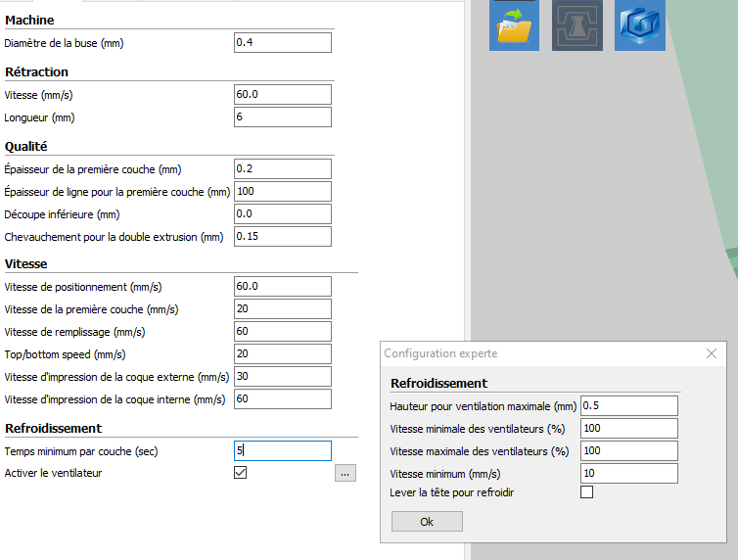Image resolution: width=738 pixels, height=560 pixels.
Task: Click the Temps minimum par couche label
Action: [x=81, y=451]
